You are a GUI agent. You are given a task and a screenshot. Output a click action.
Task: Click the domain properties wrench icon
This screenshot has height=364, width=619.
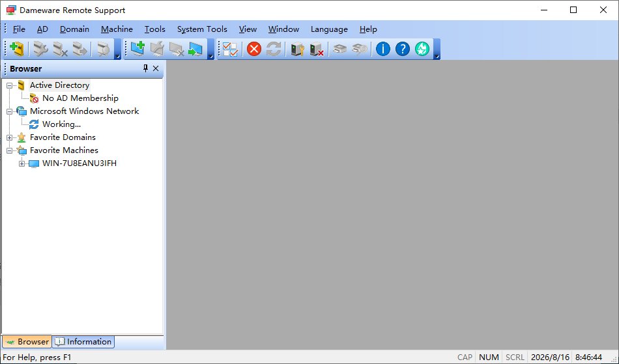[40, 49]
